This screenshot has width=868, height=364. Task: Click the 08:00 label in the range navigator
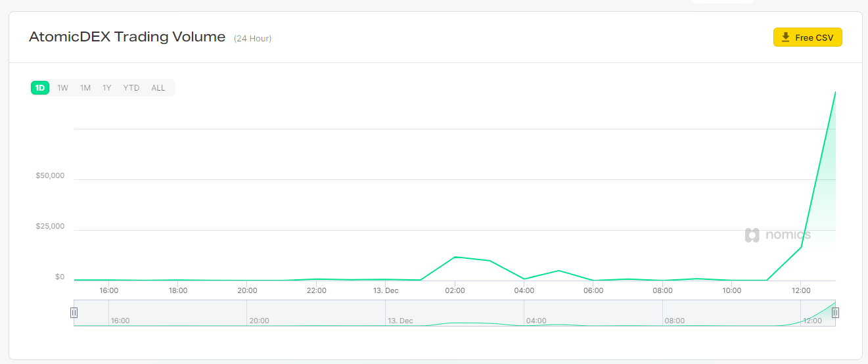click(675, 321)
